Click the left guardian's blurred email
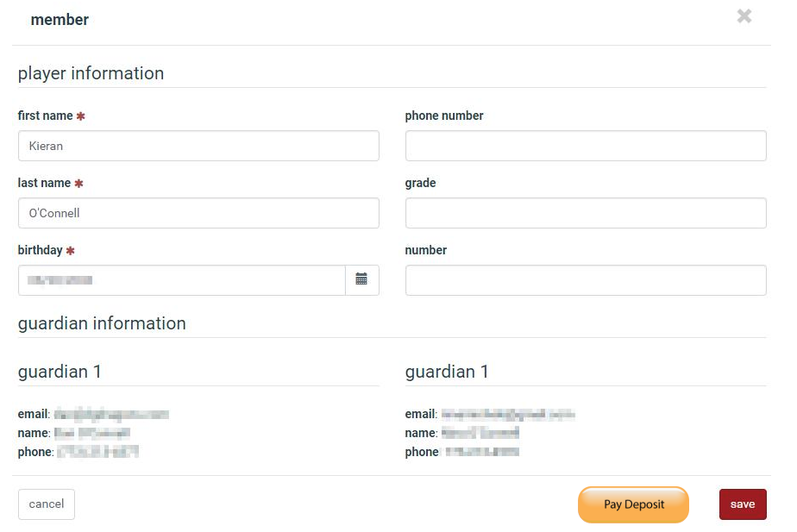Screen dimensions: 797x532 tap(111, 415)
